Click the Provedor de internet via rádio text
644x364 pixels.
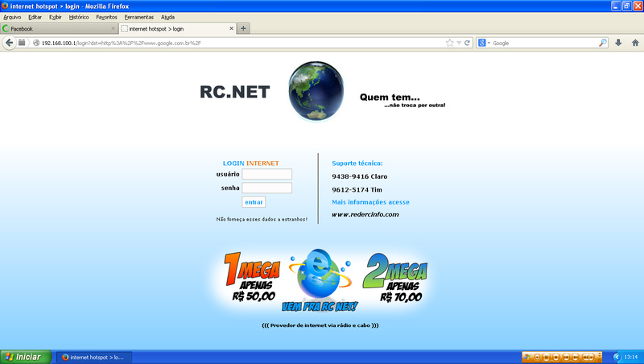click(x=320, y=325)
